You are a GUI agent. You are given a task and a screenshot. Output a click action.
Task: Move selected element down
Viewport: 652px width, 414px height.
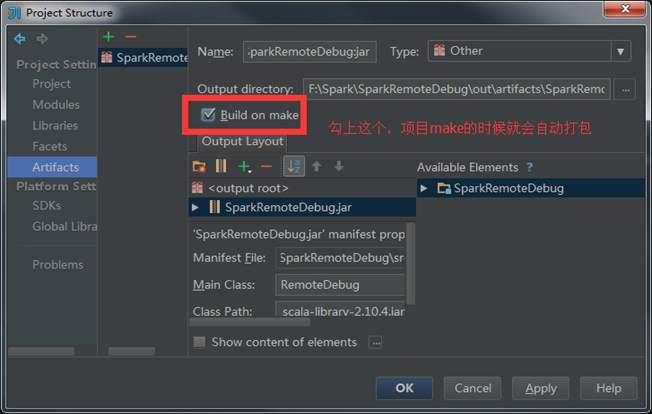click(x=339, y=166)
